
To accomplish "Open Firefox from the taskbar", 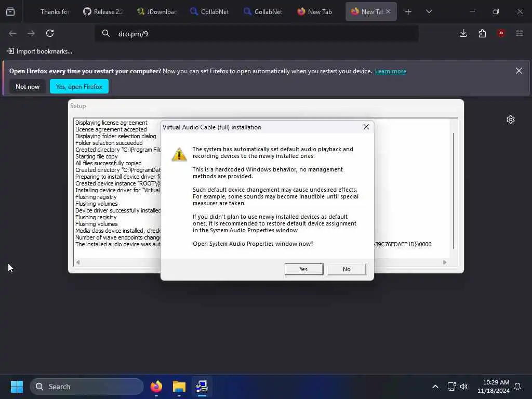I will pyautogui.click(x=156, y=387).
